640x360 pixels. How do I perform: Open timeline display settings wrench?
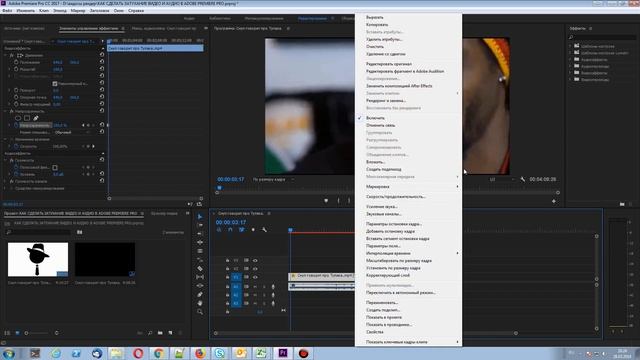[x=264, y=230]
